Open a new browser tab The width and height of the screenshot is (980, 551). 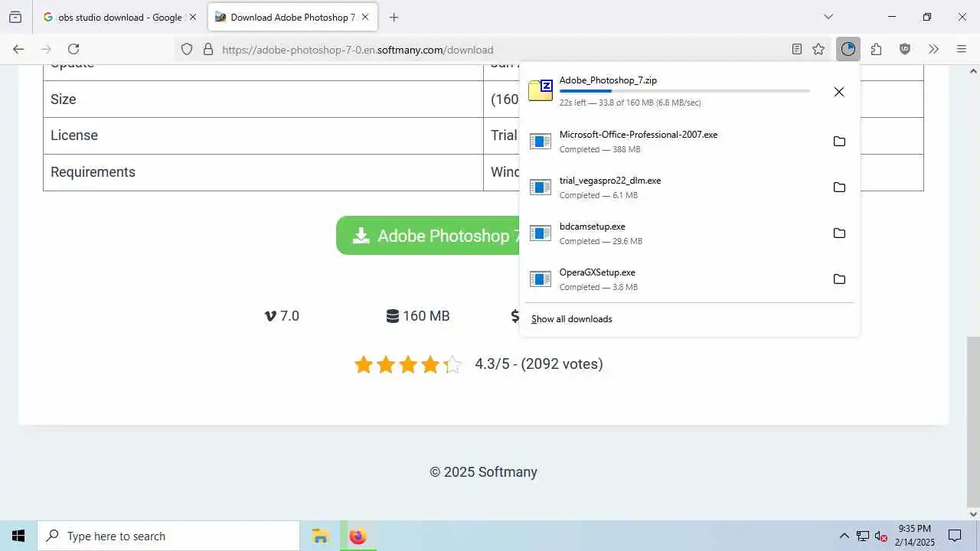(394, 17)
